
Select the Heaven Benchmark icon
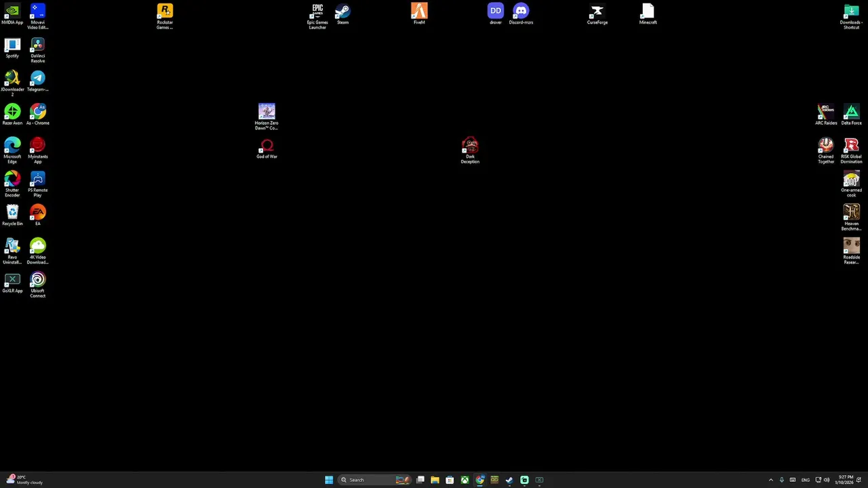click(851, 218)
